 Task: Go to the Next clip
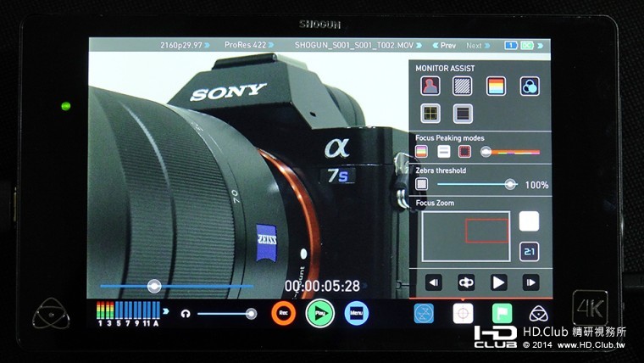[x=478, y=45]
